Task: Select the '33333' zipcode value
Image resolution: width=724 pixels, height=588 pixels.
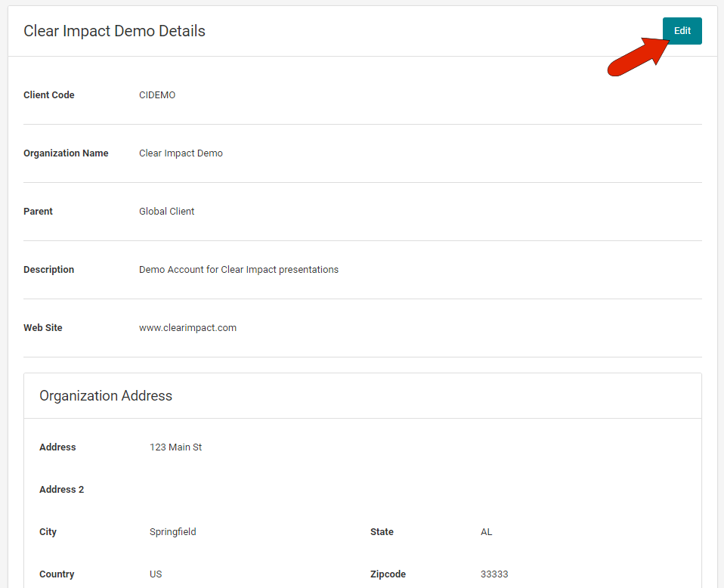Action: 494,574
